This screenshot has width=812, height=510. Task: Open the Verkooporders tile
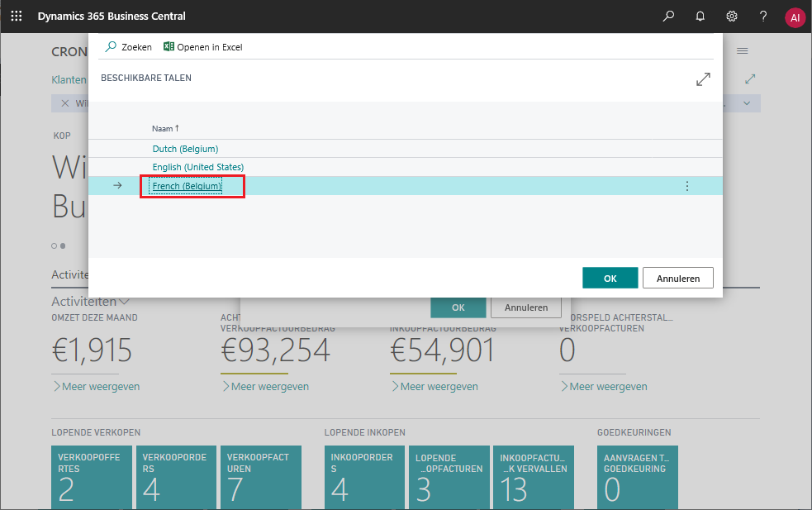[x=176, y=477]
